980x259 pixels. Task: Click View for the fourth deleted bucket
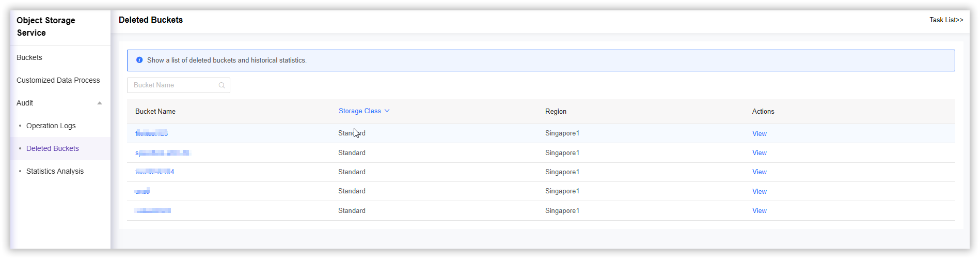point(759,191)
